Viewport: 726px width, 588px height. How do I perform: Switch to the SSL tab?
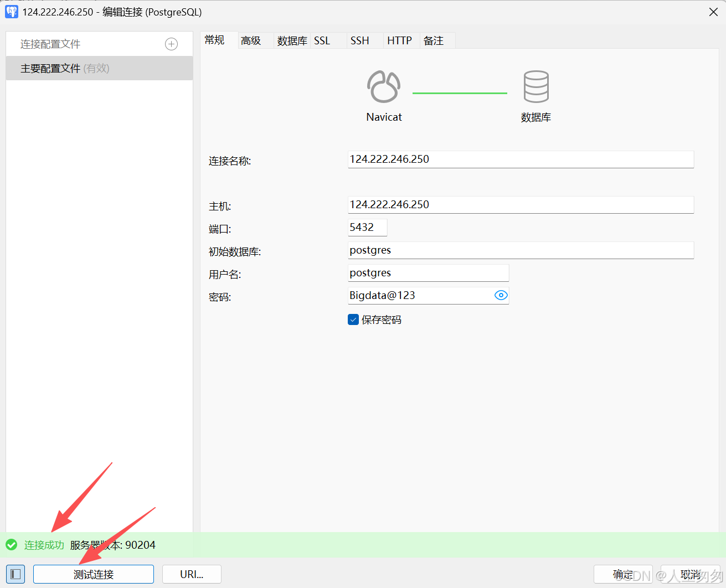pyautogui.click(x=328, y=40)
